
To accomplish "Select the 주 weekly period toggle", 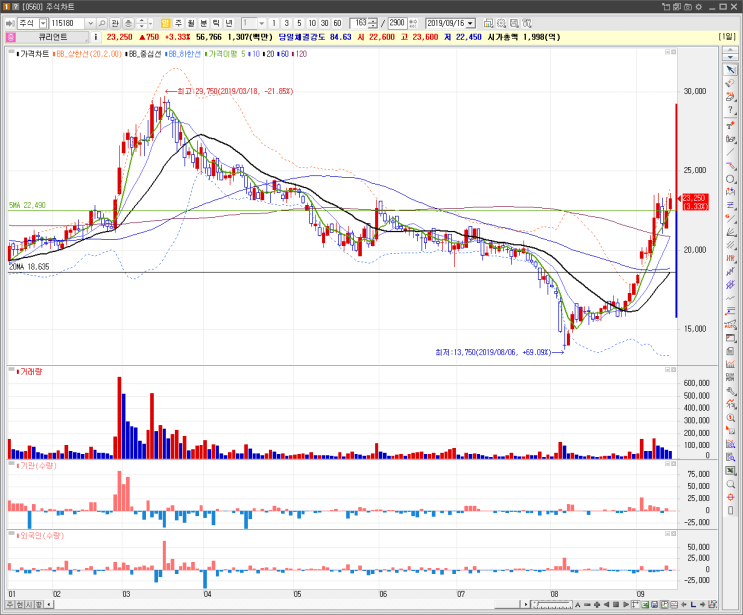I will (178, 23).
